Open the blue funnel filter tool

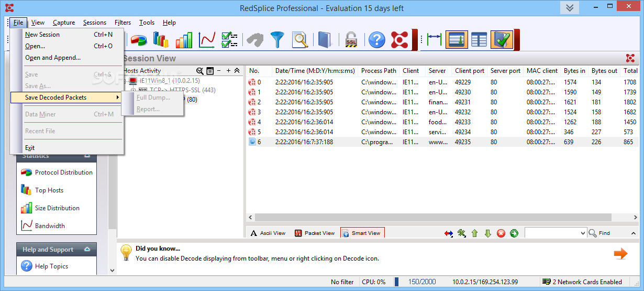[277, 40]
